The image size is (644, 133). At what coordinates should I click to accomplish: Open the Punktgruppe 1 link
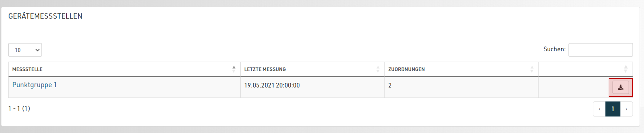(34, 85)
